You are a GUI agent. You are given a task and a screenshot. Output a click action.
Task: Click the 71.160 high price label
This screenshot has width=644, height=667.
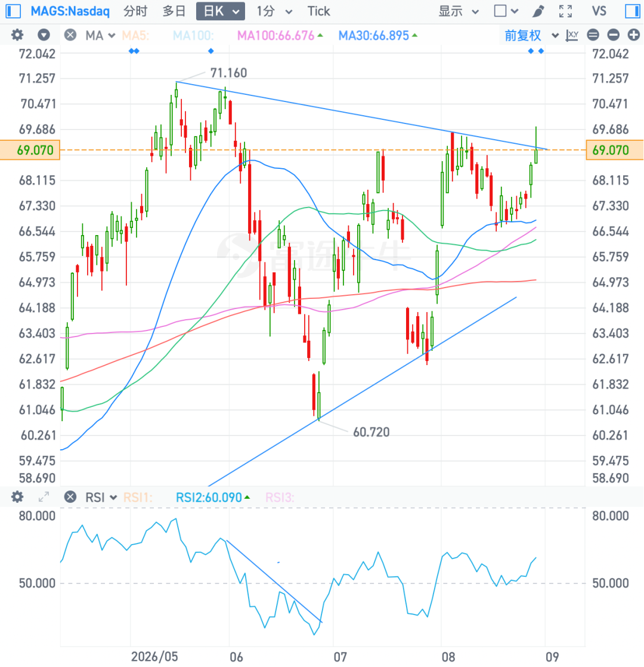229,73
